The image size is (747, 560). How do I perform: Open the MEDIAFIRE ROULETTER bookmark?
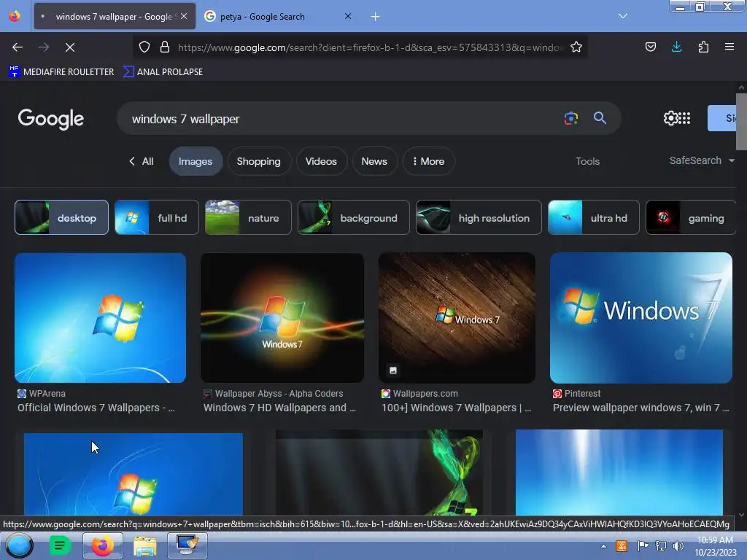tap(61, 72)
